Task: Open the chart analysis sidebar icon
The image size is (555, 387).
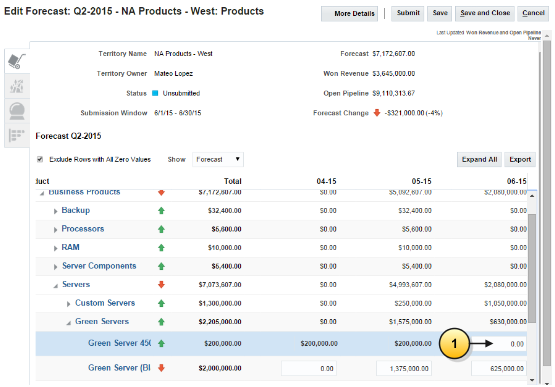Action: point(17,86)
